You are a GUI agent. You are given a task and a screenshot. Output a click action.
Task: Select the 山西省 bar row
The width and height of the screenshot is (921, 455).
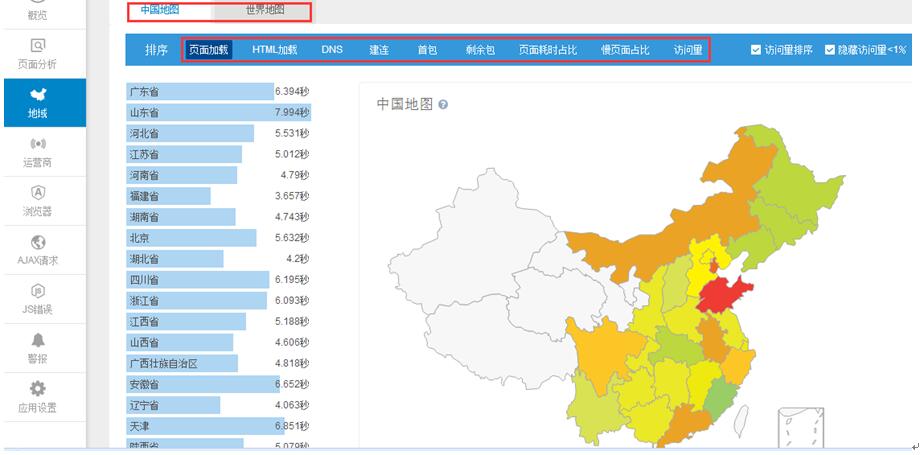tap(219, 342)
